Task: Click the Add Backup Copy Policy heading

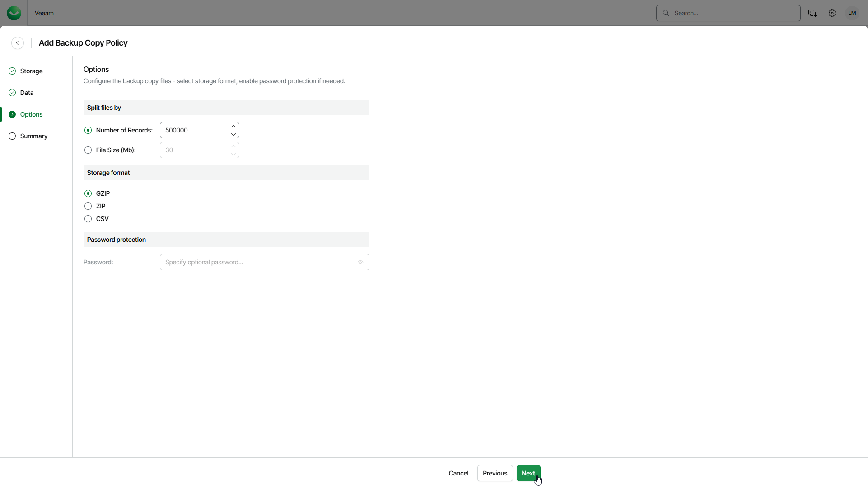Action: [x=83, y=43]
